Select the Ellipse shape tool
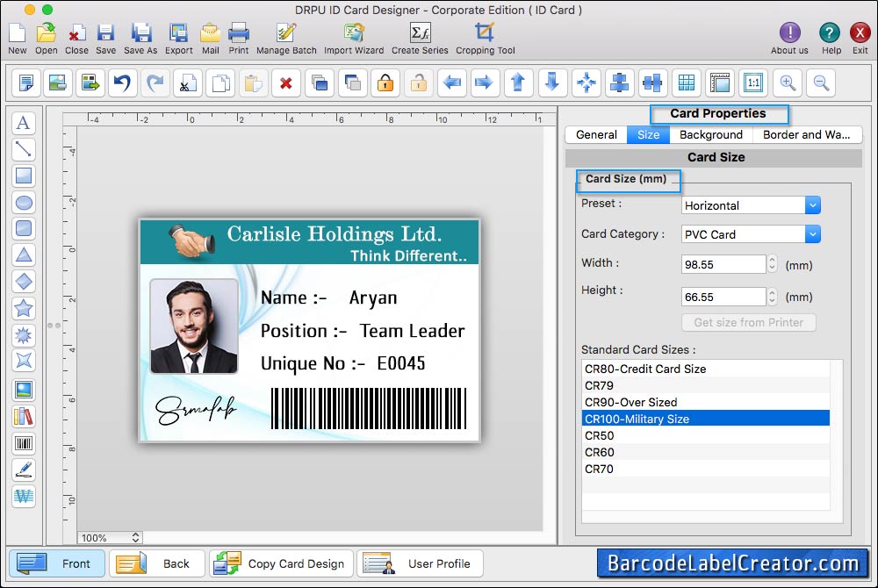Screen dimensions: 878x588 click(x=24, y=203)
